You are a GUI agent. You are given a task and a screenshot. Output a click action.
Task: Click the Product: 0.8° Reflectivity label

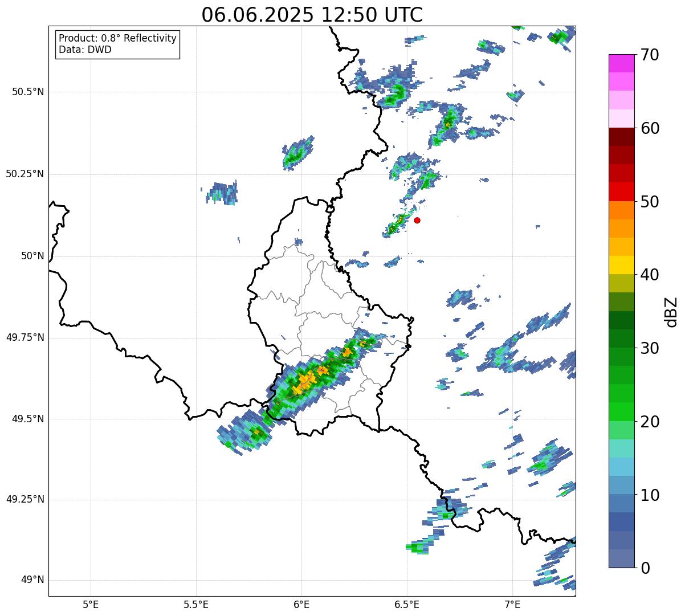[x=118, y=38]
